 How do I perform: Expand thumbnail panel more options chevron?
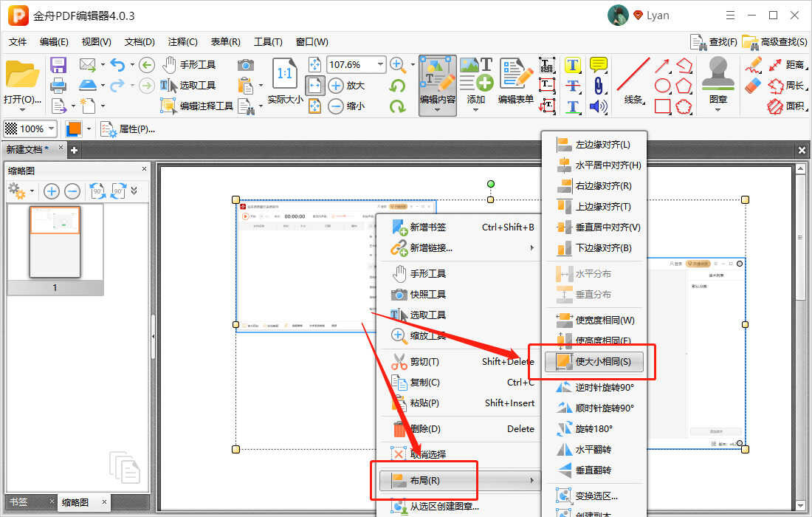click(134, 191)
